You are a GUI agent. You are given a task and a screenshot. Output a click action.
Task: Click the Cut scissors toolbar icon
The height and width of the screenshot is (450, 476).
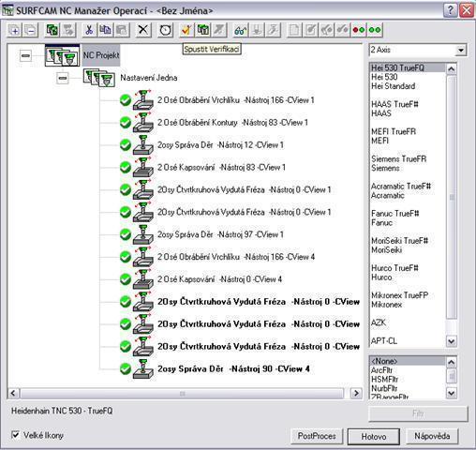[x=89, y=30]
